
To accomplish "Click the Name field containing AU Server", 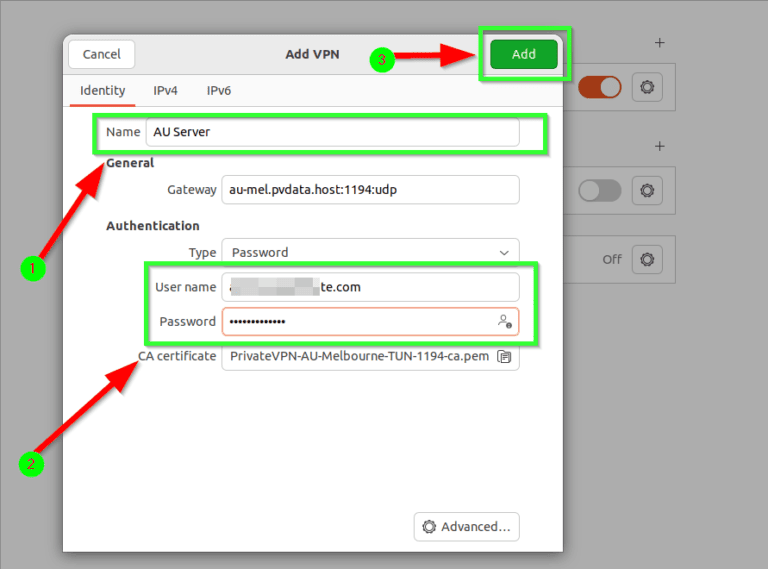I will (332, 132).
